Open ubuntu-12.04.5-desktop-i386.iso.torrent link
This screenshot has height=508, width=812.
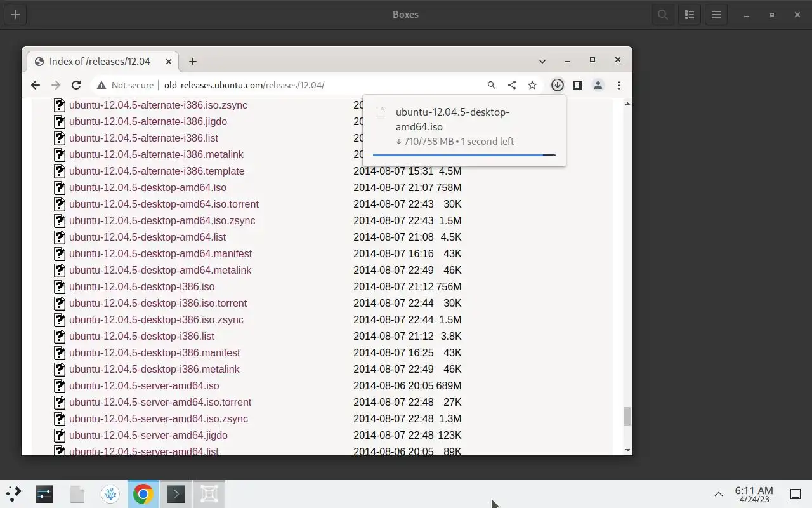[x=158, y=304]
